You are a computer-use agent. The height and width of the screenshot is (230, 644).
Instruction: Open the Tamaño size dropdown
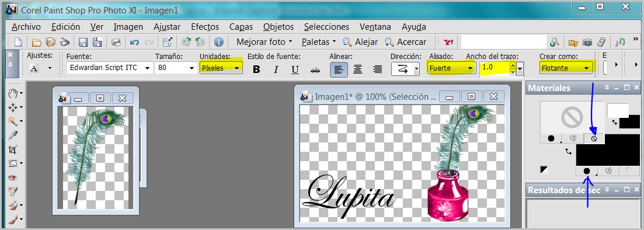click(x=192, y=68)
